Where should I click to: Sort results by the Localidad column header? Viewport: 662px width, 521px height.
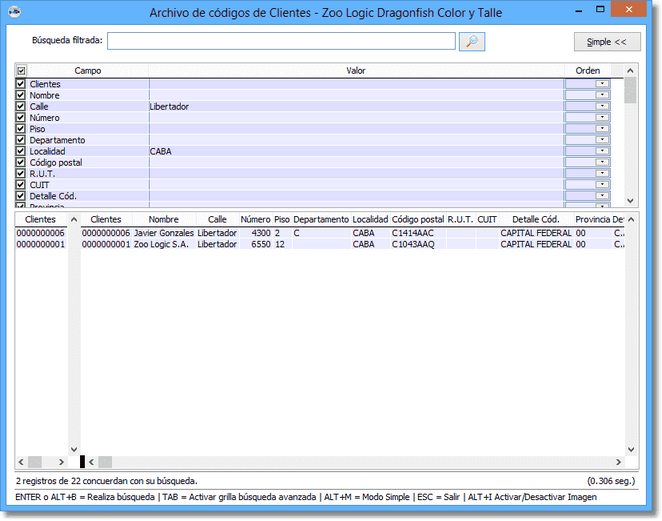(370, 220)
